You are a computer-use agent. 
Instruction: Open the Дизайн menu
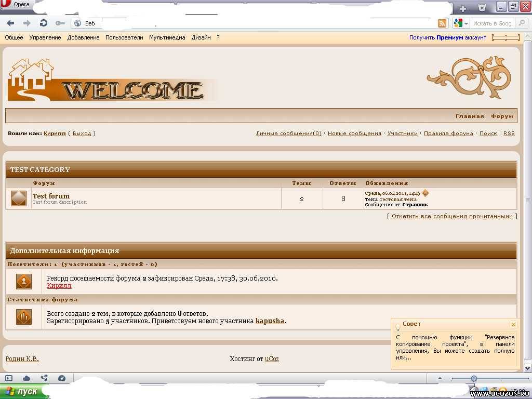tap(201, 37)
